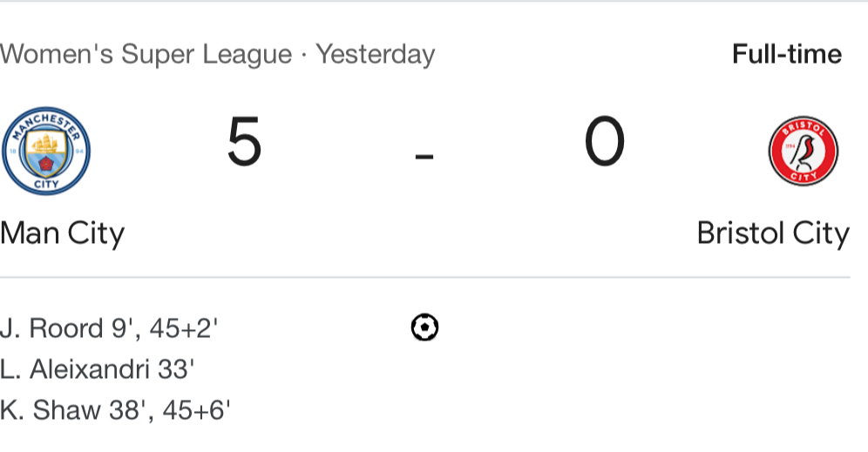
Task: Click the Full-time match status label
Action: coord(787,55)
